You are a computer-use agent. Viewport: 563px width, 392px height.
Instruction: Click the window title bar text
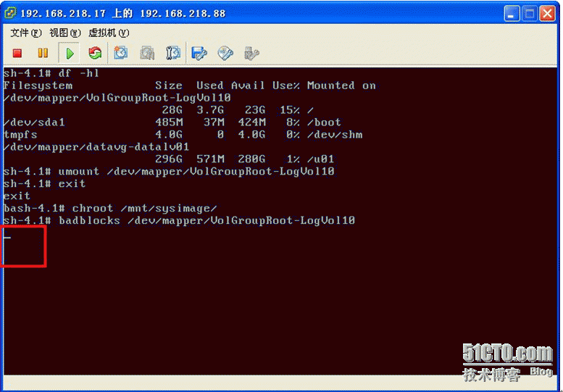click(x=123, y=14)
